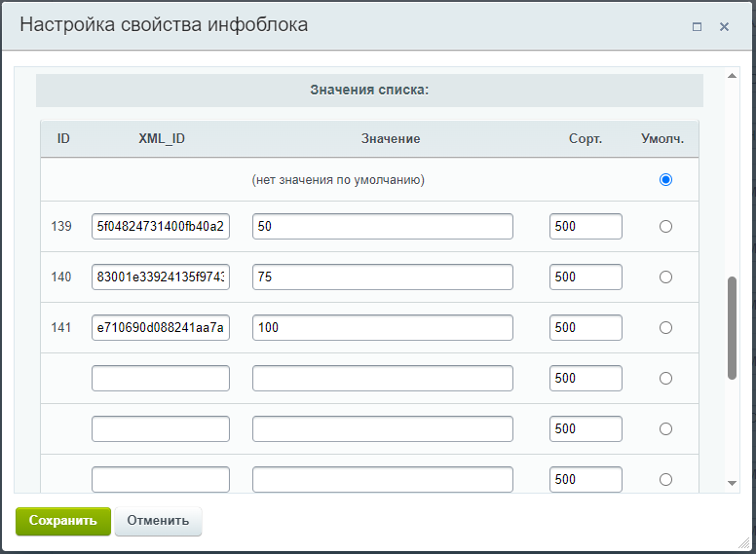The width and height of the screenshot is (756, 554).
Task: Click the dialog resize grip corner
Action: pos(744,543)
